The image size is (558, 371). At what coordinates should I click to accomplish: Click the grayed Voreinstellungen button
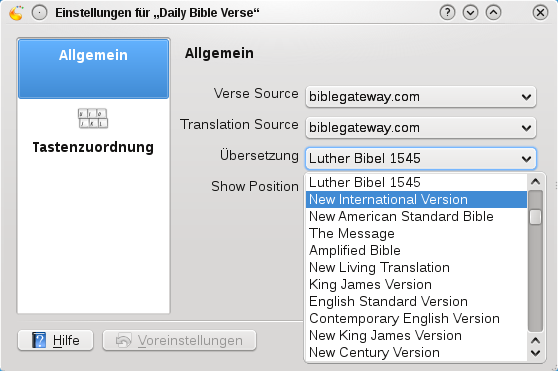(x=179, y=340)
